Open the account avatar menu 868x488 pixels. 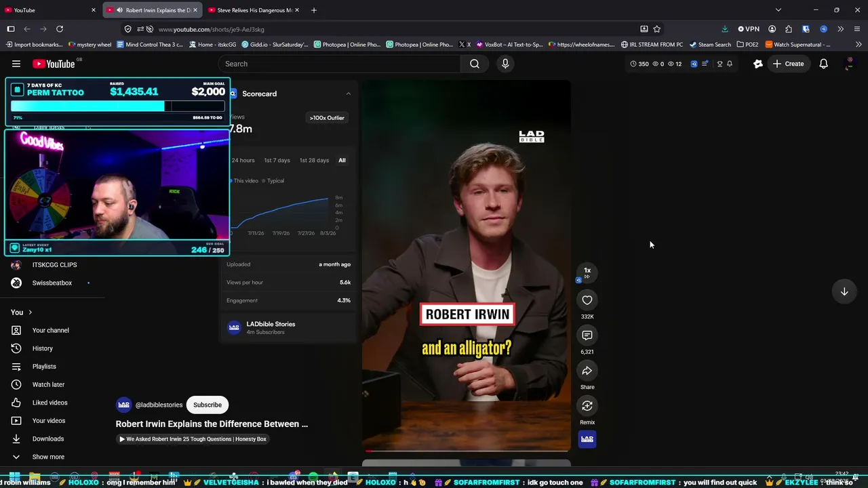coord(849,64)
